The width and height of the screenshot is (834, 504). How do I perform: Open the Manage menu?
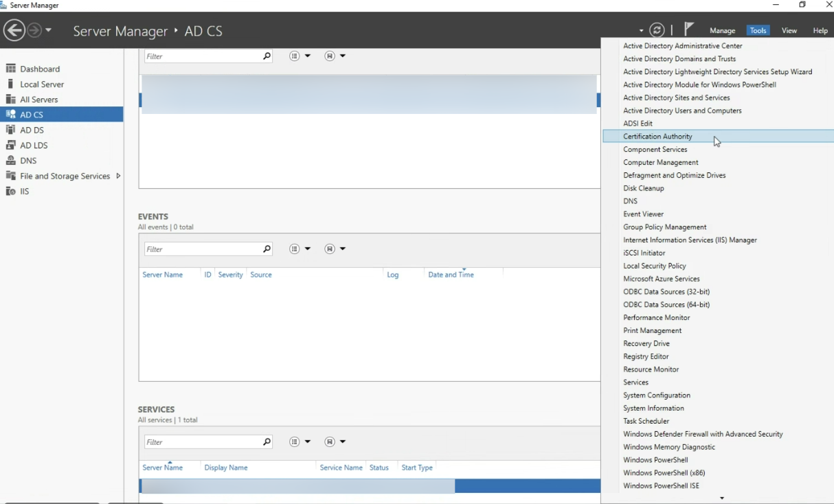[722, 30]
